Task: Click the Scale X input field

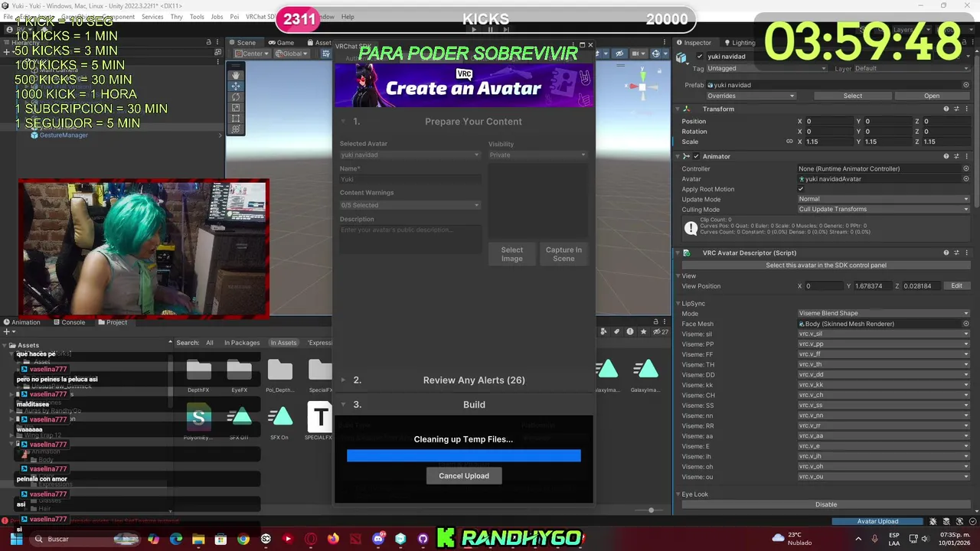Action: point(828,142)
